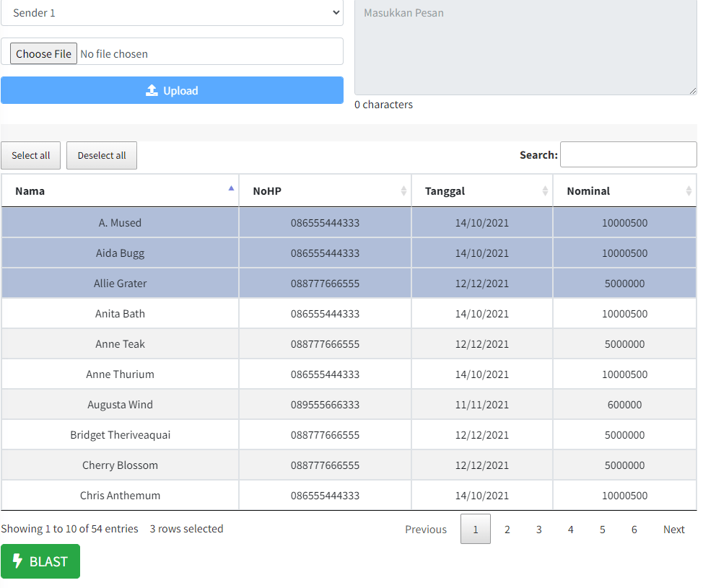
Task: Select all rows in the table
Action: tap(30, 155)
